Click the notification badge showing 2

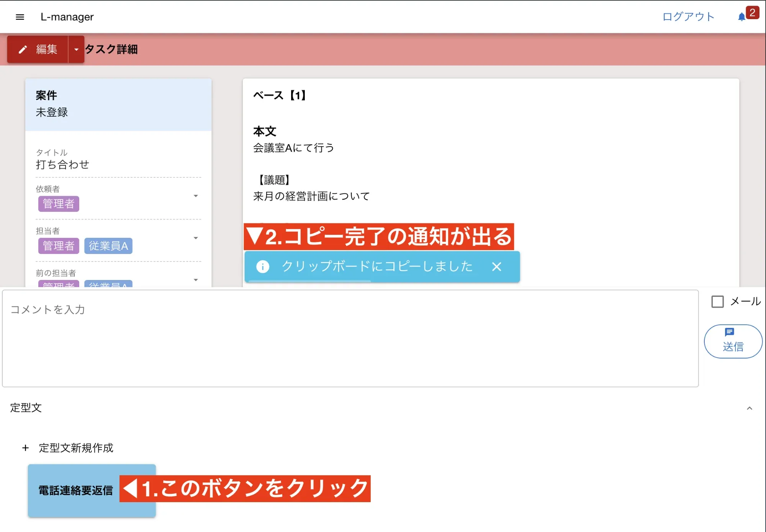pos(752,13)
